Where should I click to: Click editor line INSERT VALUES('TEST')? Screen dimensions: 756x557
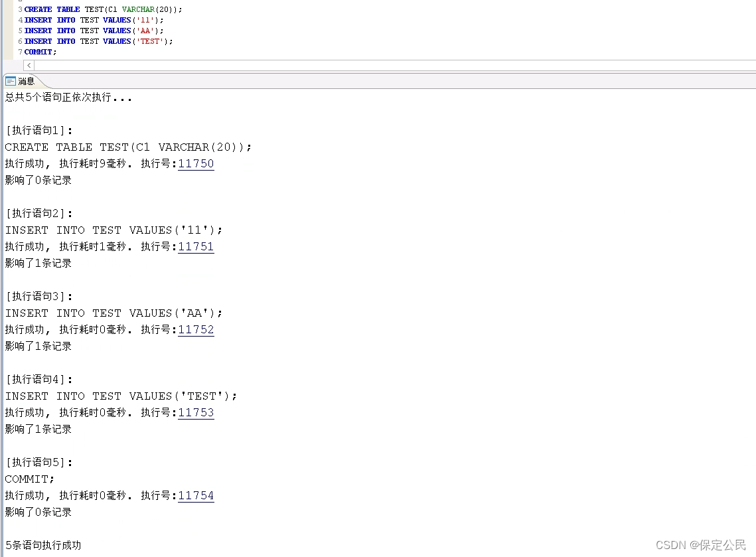pyautogui.click(x=98, y=41)
